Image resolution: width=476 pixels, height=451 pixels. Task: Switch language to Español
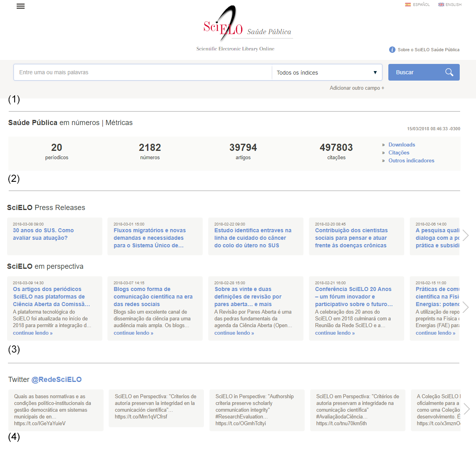click(x=417, y=5)
